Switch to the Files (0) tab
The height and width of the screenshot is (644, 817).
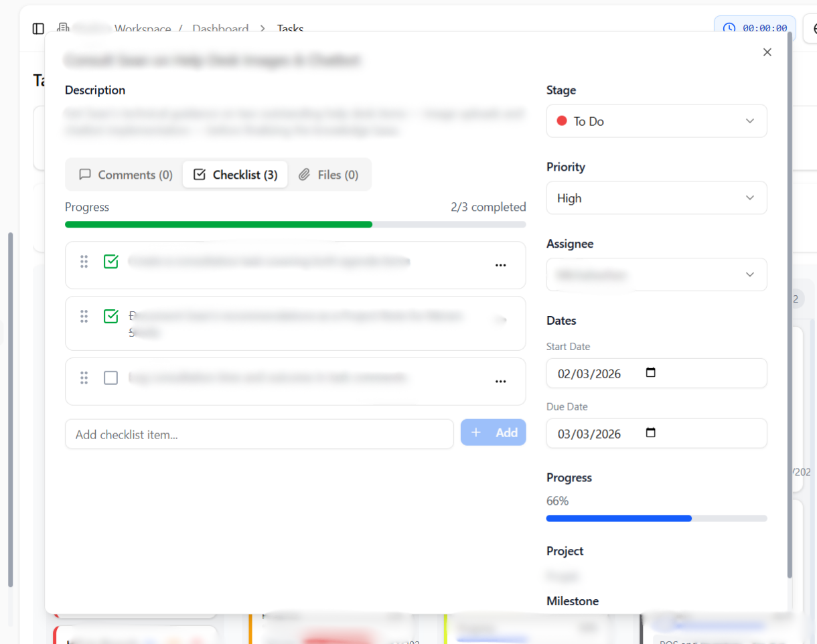pos(328,175)
